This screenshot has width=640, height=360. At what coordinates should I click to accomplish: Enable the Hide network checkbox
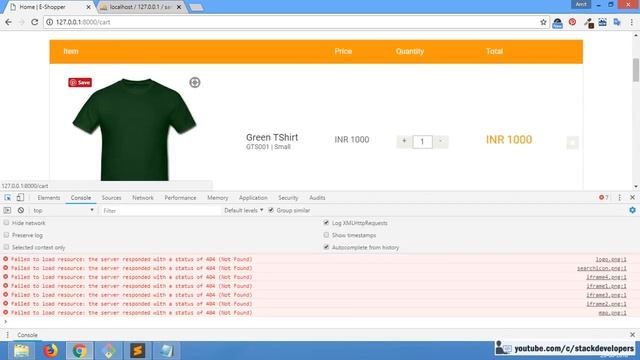point(6,223)
